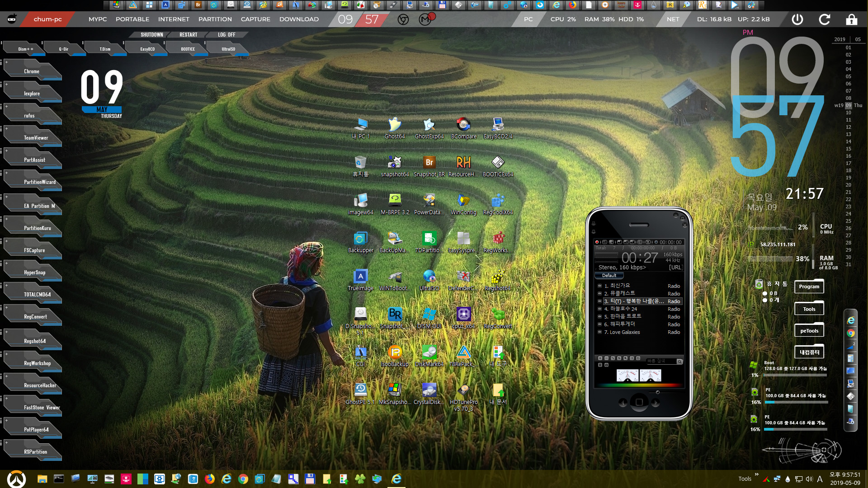
Task: Open WinContig desktop icon
Action: [x=463, y=204]
